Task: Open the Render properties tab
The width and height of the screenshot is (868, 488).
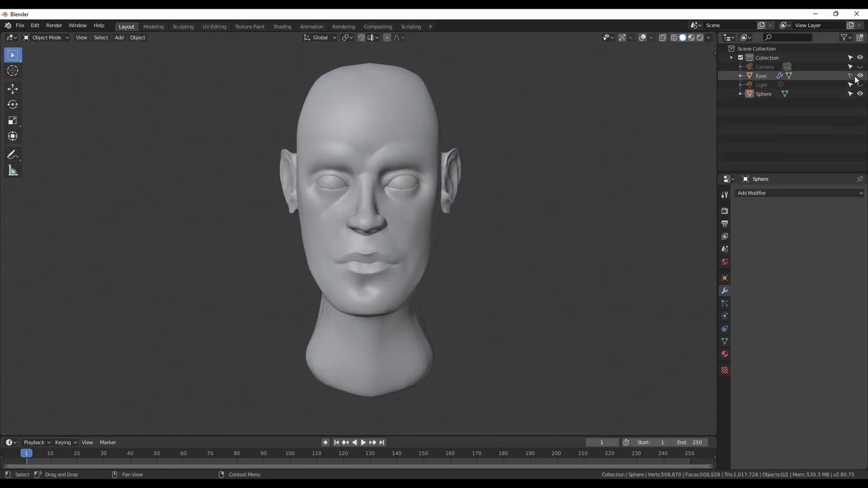Action: point(724,211)
